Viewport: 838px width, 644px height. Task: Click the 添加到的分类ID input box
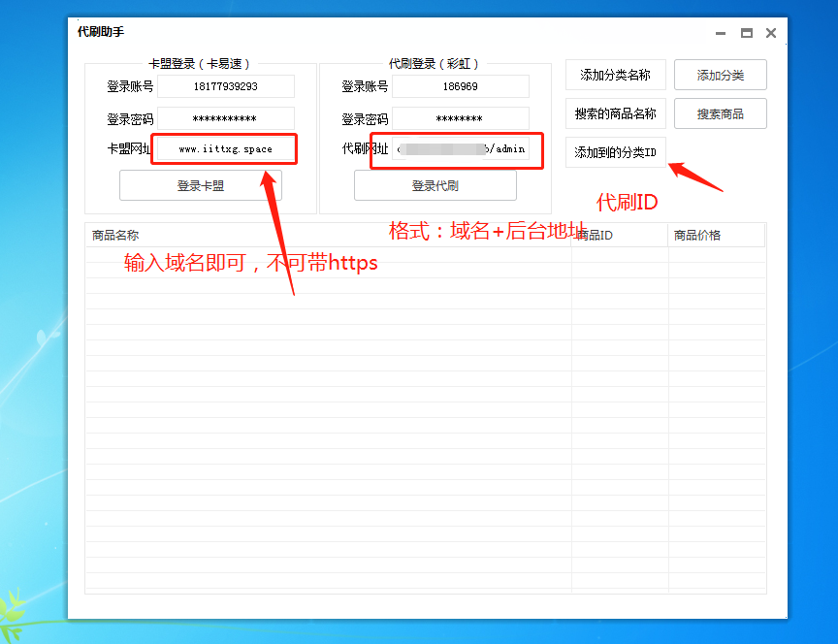pyautogui.click(x=615, y=153)
